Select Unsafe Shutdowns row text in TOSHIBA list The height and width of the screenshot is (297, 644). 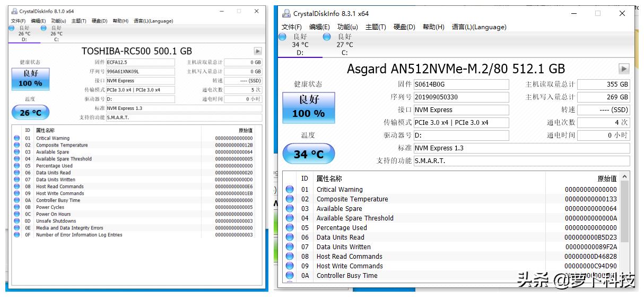tap(56, 221)
